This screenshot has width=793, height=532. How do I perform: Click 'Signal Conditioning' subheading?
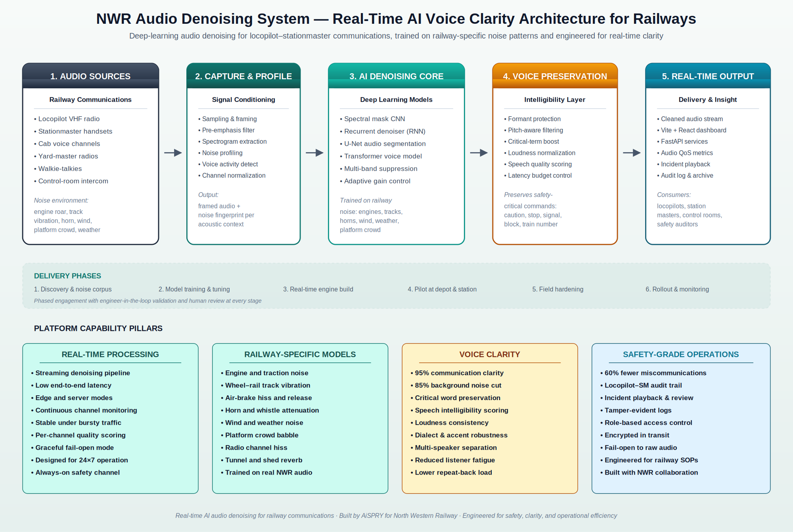click(243, 100)
